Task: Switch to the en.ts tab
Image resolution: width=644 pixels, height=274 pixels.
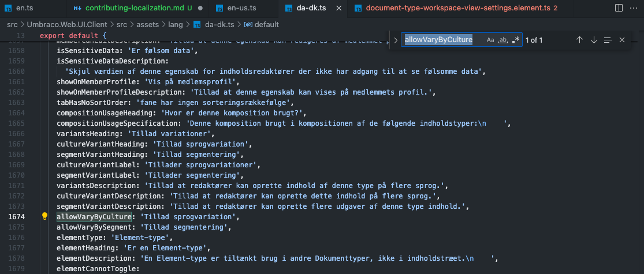Action: [24, 8]
